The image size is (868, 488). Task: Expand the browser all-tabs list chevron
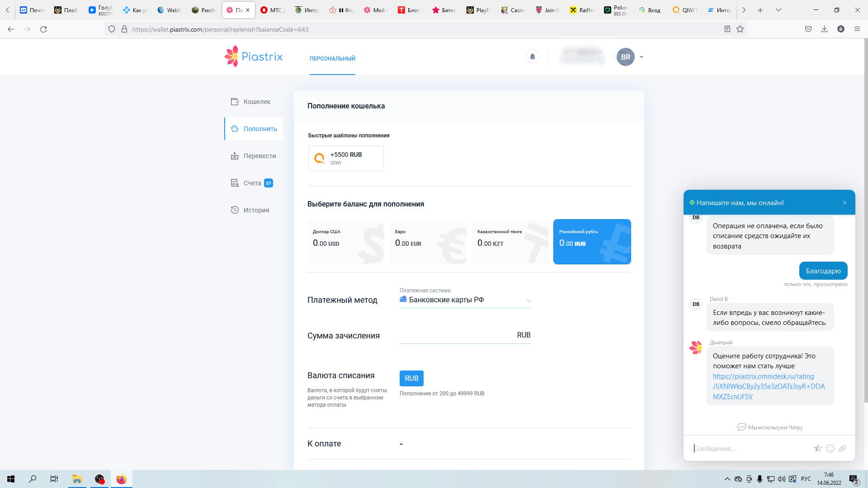click(778, 10)
